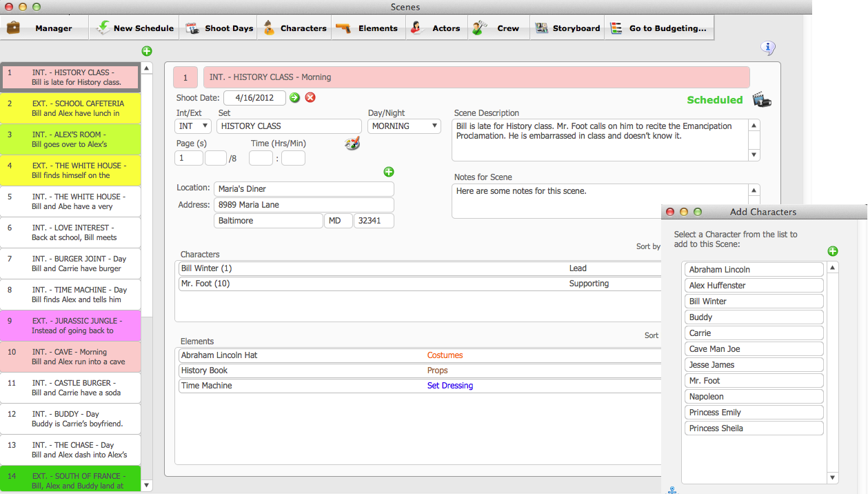This screenshot has height=494, width=868.
Task: Select Time Machine element row
Action: click(x=419, y=386)
